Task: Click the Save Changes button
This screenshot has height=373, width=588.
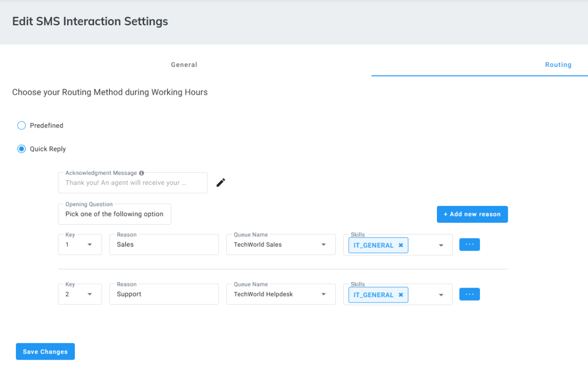Action: pos(45,352)
